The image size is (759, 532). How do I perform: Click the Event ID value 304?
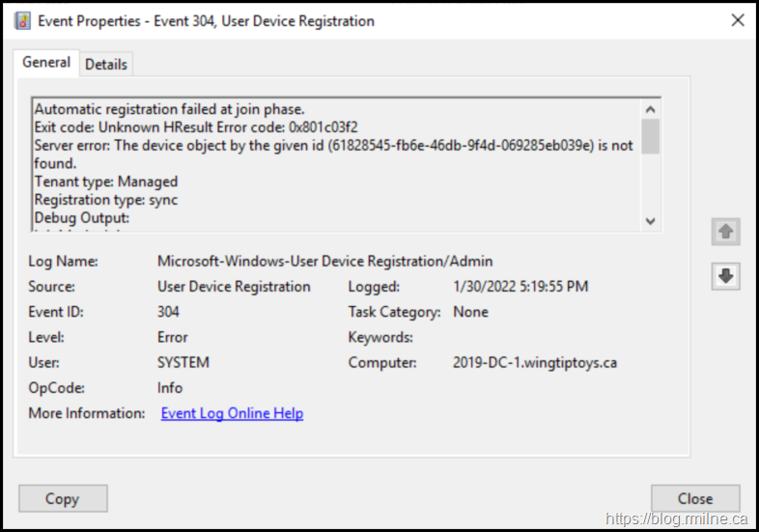tap(168, 312)
